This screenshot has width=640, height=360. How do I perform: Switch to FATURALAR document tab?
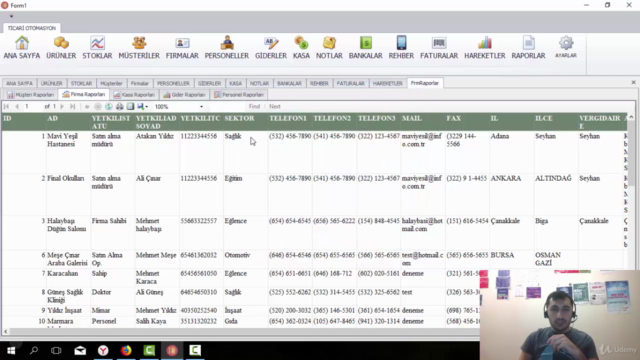(x=350, y=83)
